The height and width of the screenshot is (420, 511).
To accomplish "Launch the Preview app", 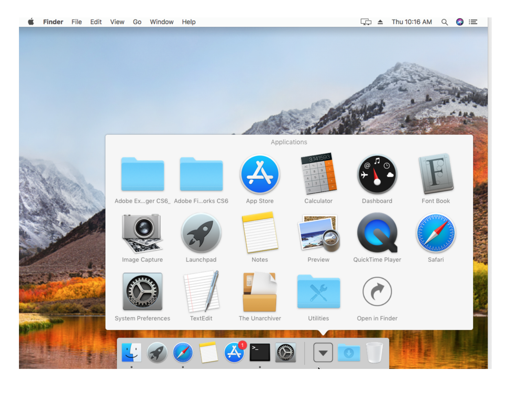I will (318, 233).
